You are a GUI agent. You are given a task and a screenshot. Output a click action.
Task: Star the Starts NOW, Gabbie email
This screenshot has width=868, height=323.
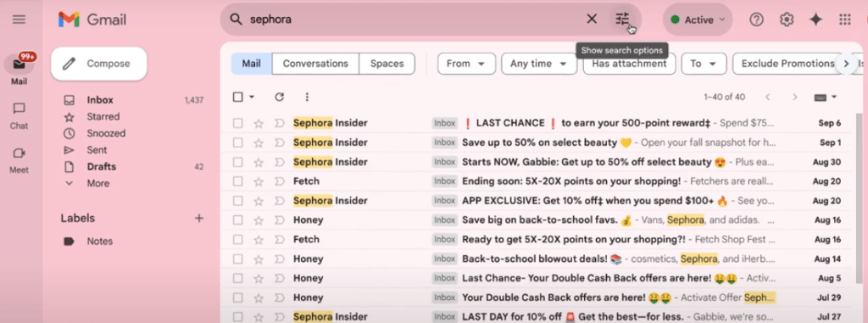pos(258,162)
